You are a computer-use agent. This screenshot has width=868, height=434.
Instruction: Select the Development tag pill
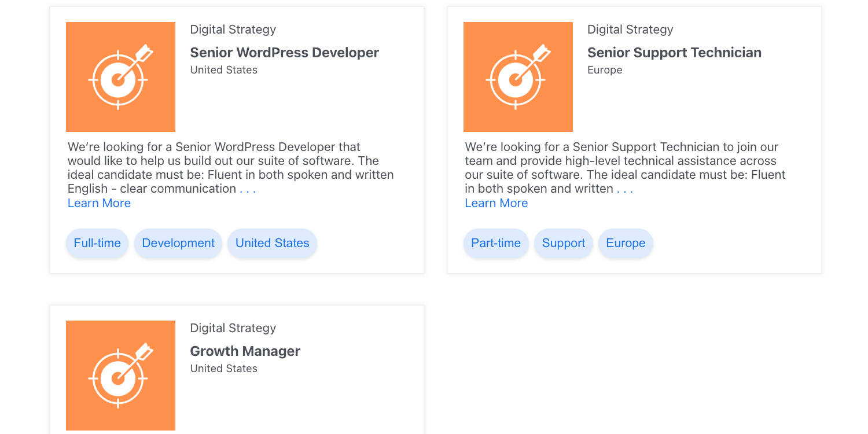tap(178, 243)
